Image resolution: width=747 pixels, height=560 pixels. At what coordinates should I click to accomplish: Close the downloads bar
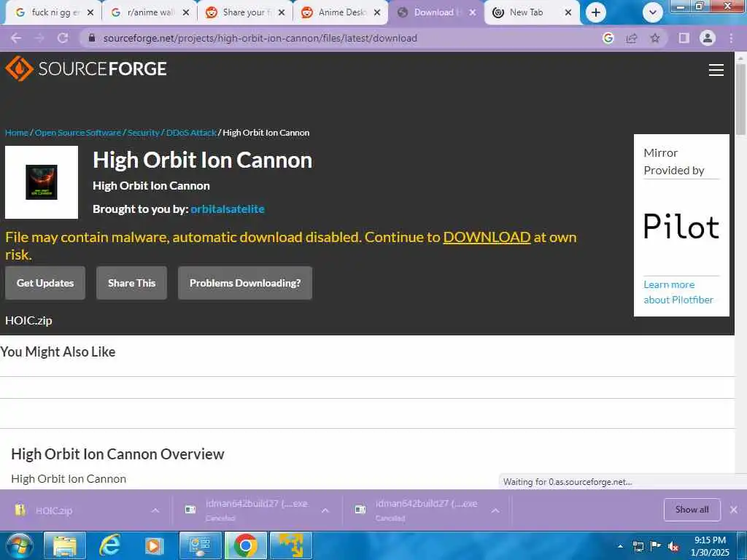[x=734, y=510]
